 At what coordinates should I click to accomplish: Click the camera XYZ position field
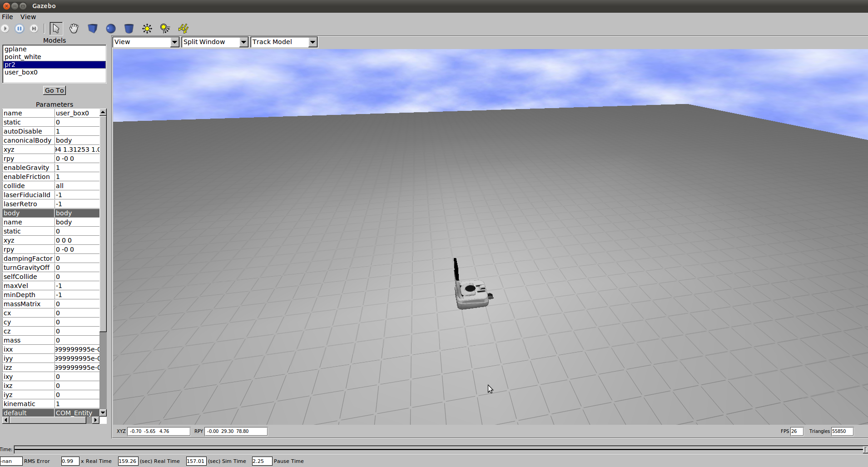(159, 431)
